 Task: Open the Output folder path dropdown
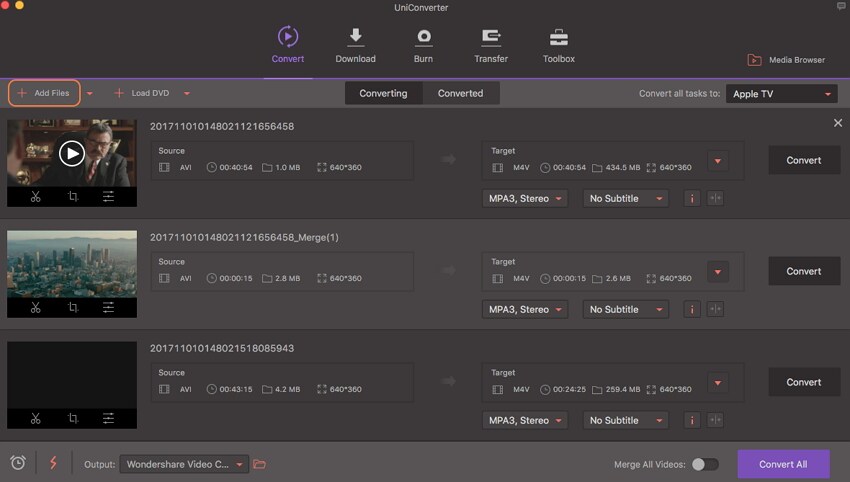click(x=184, y=464)
